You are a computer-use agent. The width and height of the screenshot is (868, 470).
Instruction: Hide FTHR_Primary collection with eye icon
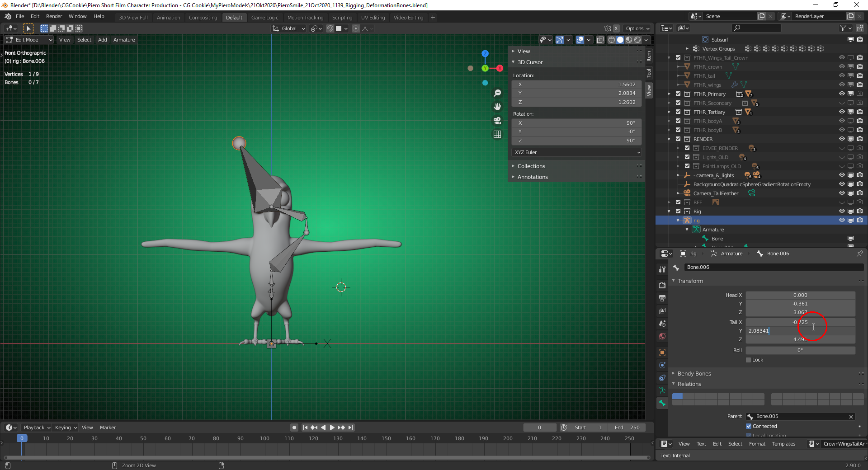842,94
